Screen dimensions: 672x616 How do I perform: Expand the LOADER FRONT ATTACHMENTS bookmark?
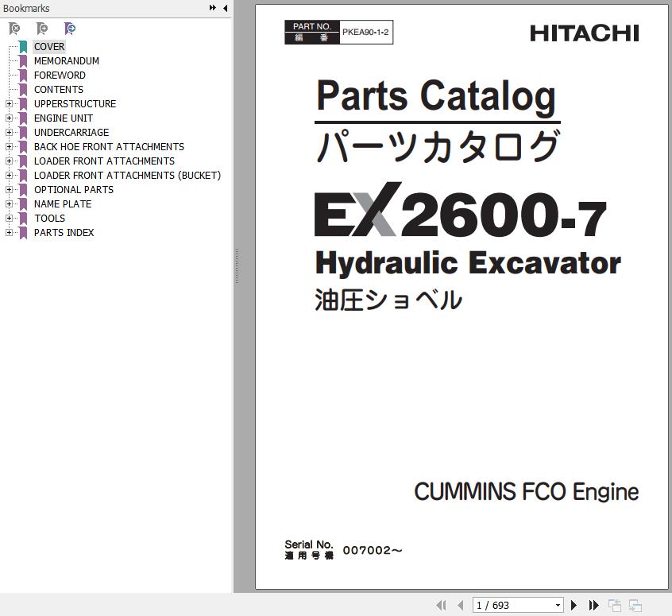click(x=9, y=161)
